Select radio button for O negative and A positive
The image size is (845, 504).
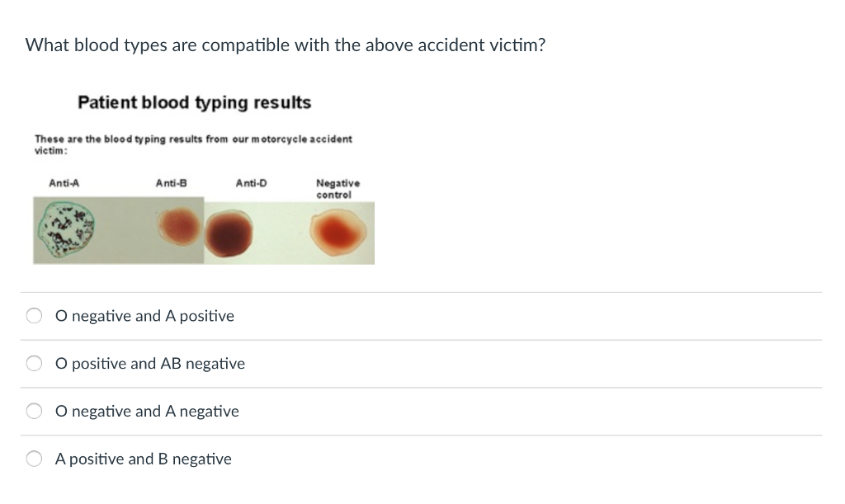(34, 315)
